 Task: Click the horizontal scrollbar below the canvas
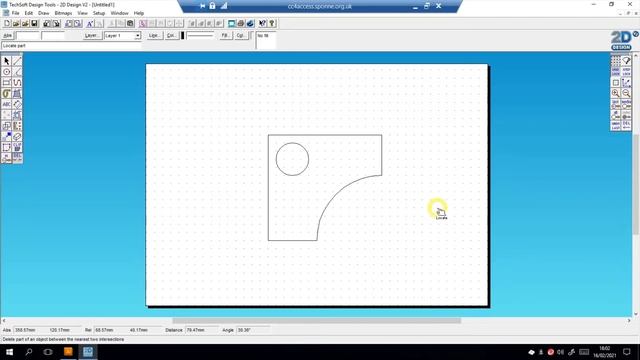pyautogui.click(x=316, y=320)
